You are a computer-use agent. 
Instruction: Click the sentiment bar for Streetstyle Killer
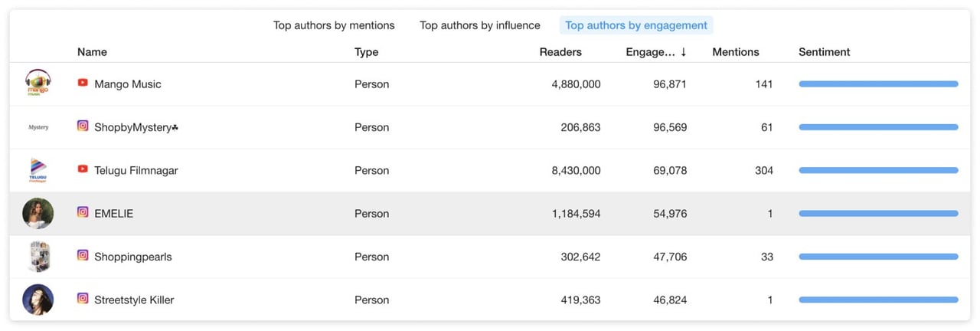point(878,300)
